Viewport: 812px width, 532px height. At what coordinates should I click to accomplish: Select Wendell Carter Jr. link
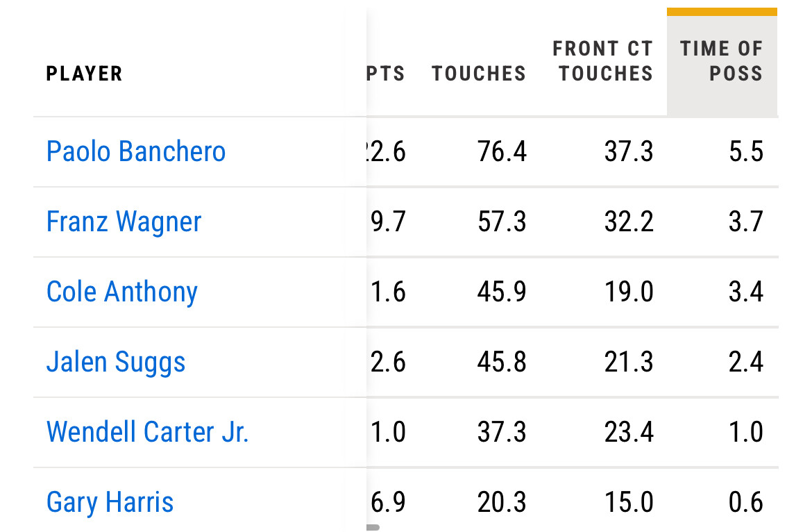tap(147, 431)
